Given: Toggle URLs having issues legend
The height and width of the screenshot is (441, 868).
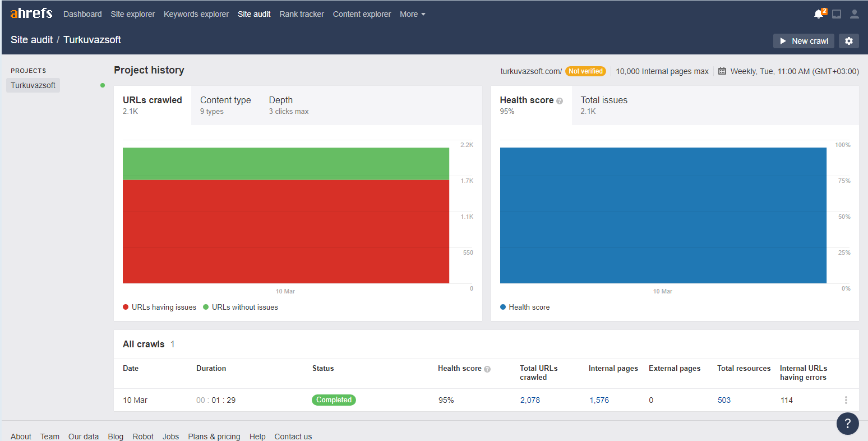Looking at the screenshot, I should (x=160, y=307).
